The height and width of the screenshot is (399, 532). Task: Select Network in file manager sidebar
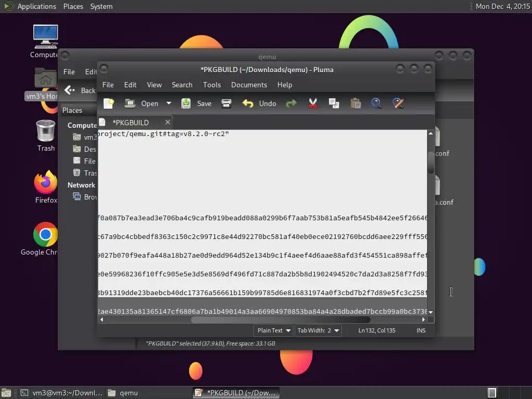[x=81, y=185]
